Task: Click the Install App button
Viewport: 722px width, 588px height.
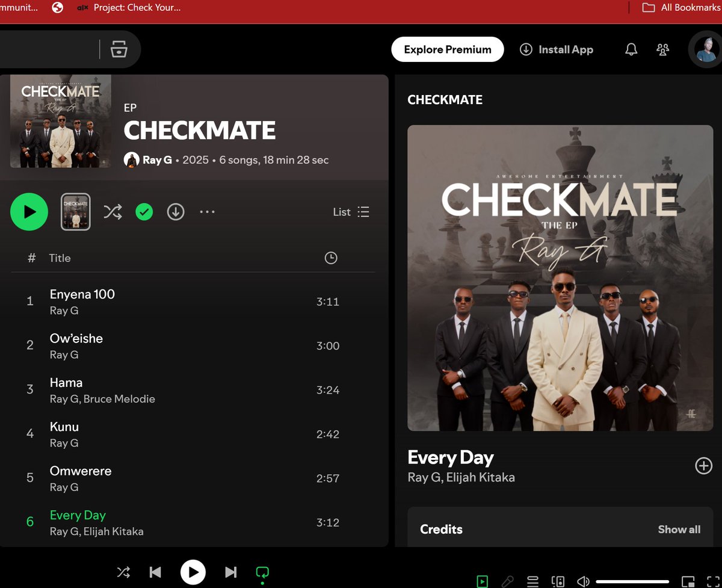Action: coord(557,49)
